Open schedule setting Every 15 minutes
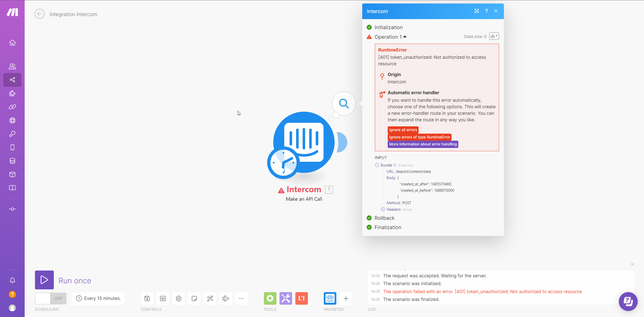 [98, 298]
